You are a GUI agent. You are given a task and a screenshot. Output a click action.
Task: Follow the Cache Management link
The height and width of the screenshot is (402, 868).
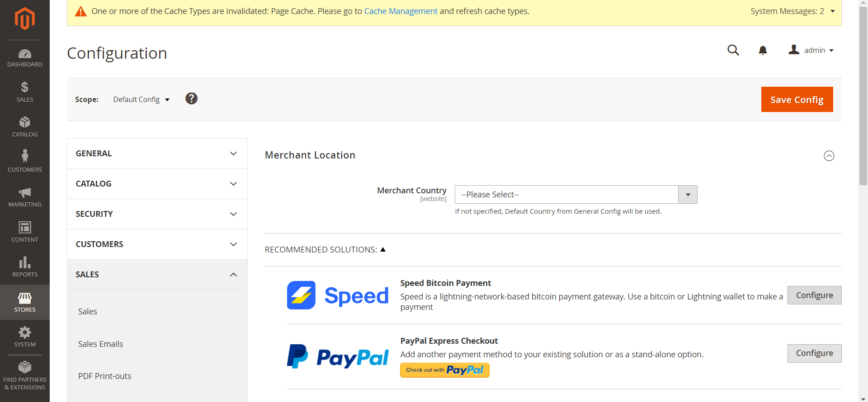click(401, 11)
